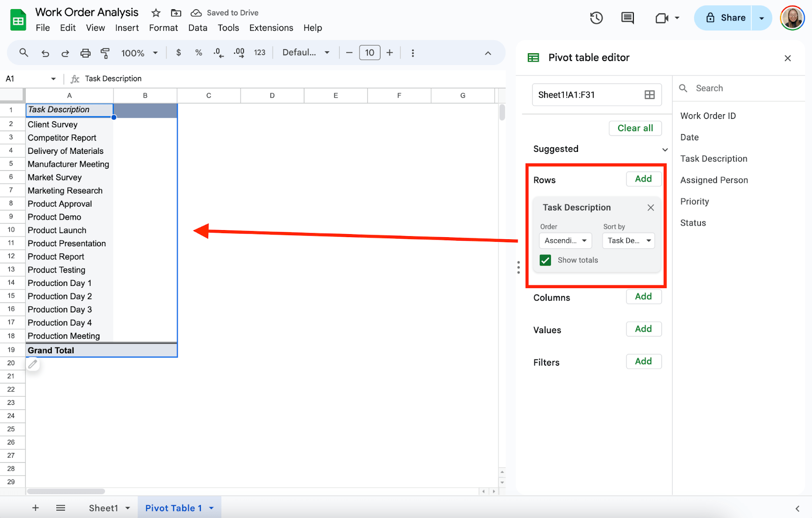
Task: Switch to the Sheet1 tab
Action: click(104, 508)
